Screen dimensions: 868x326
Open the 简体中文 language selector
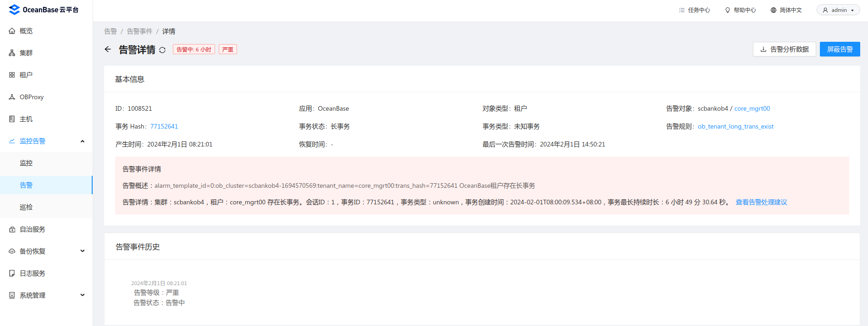click(786, 10)
